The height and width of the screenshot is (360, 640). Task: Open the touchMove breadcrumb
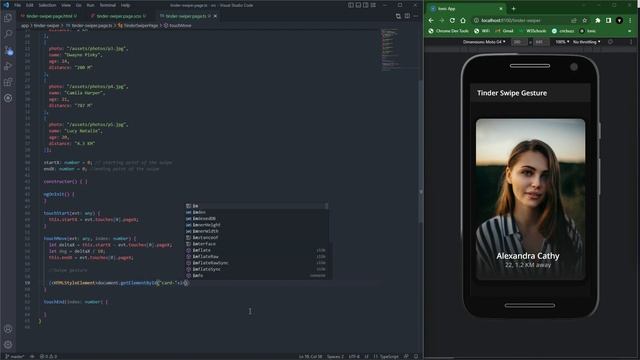[x=178, y=25]
